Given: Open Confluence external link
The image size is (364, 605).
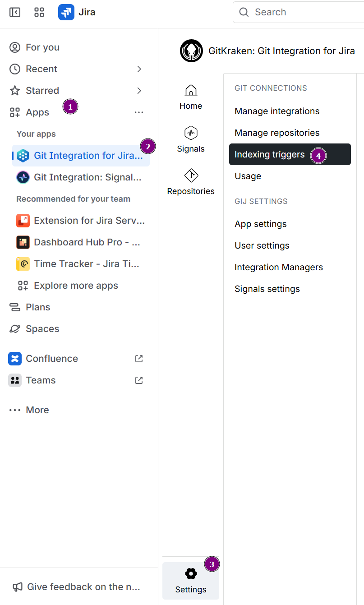Looking at the screenshot, I should pyautogui.click(x=139, y=359).
